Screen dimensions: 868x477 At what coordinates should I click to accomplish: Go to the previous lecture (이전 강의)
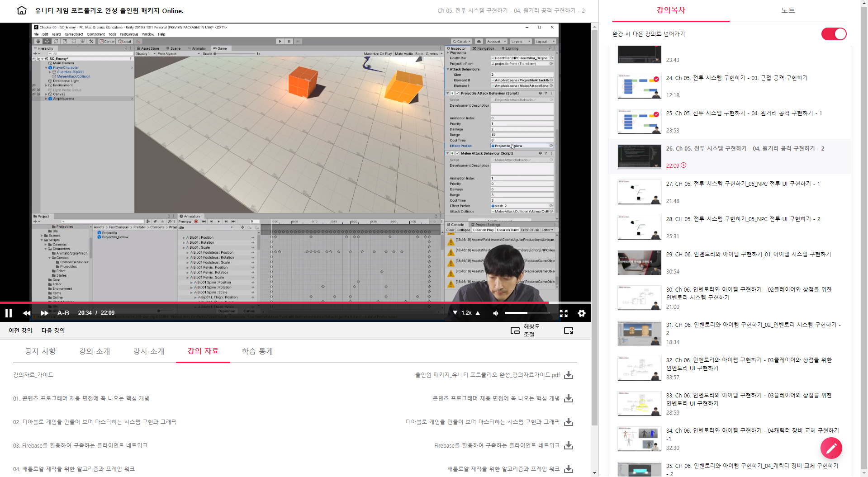(20, 331)
